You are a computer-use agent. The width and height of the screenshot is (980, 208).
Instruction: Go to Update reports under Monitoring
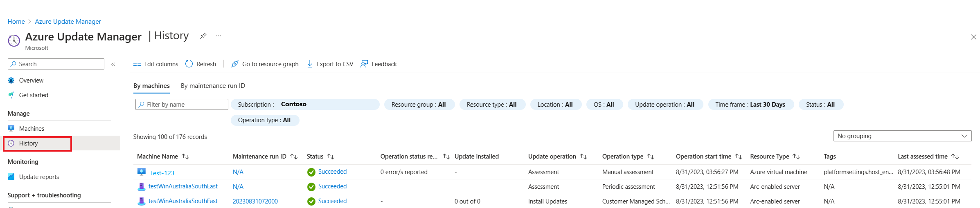39,177
